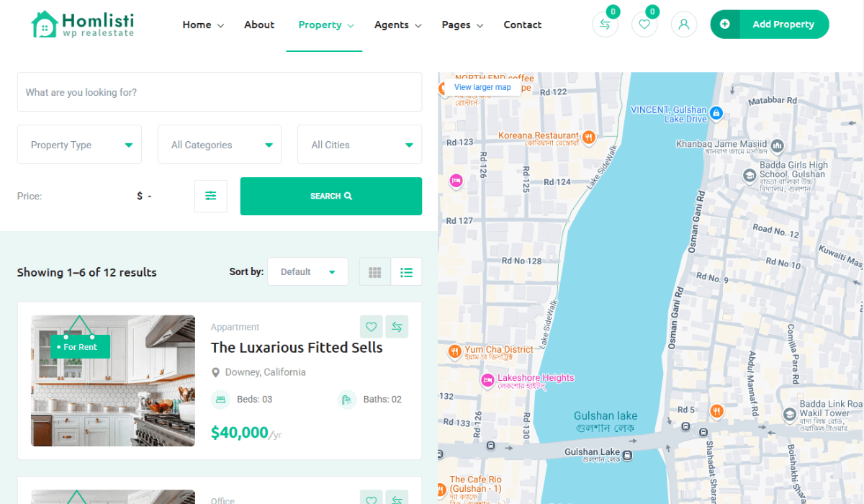Viewport: 864px width, 504px height.
Task: Click the For Rent tag on listing
Action: pyautogui.click(x=80, y=347)
